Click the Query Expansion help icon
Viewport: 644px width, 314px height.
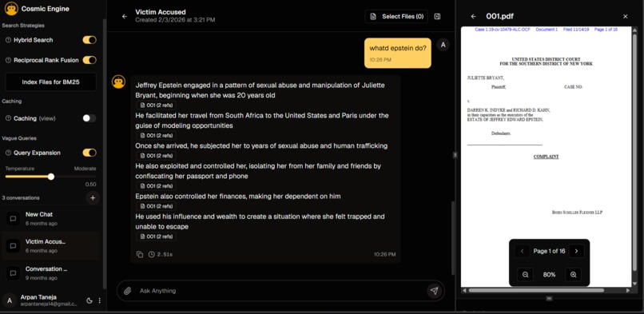[x=8, y=153]
